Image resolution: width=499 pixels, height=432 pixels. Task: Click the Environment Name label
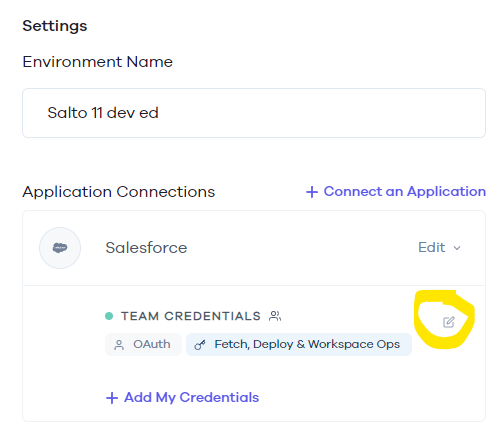98,62
